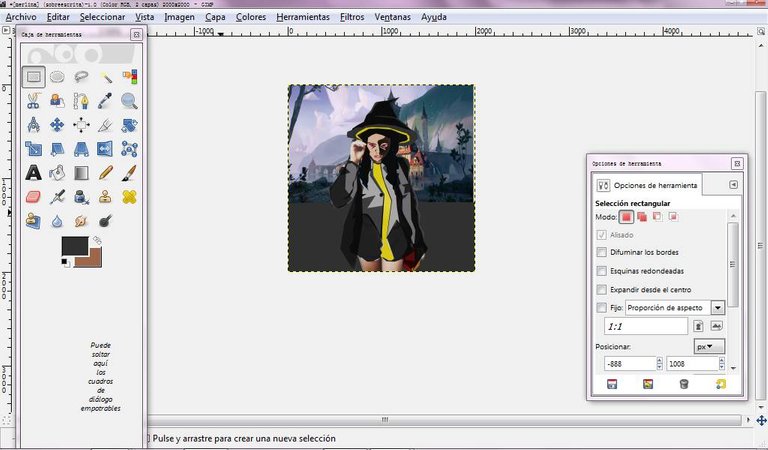This screenshot has width=768, height=450.
Task: Select the Rotate tool
Action: [129, 125]
